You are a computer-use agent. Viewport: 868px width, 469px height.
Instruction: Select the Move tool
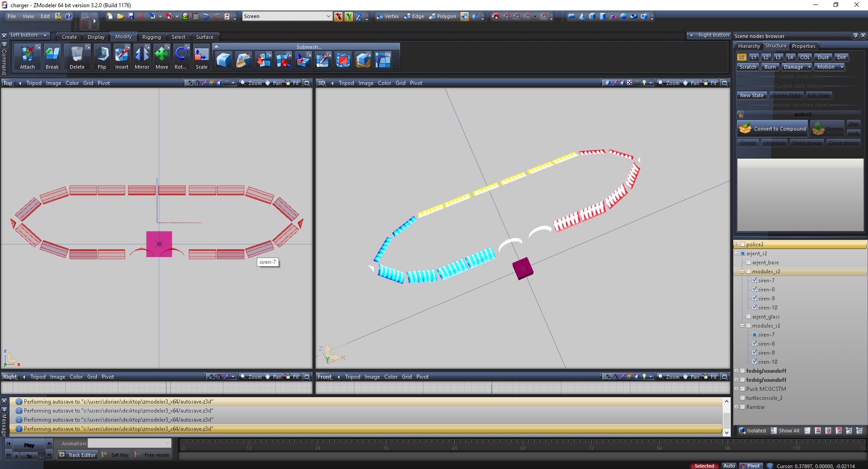(x=161, y=55)
